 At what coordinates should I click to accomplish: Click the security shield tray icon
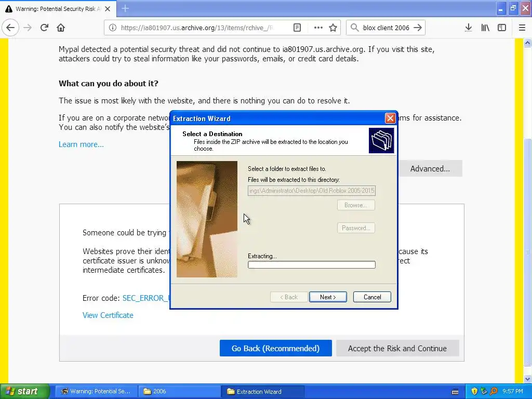(474, 391)
